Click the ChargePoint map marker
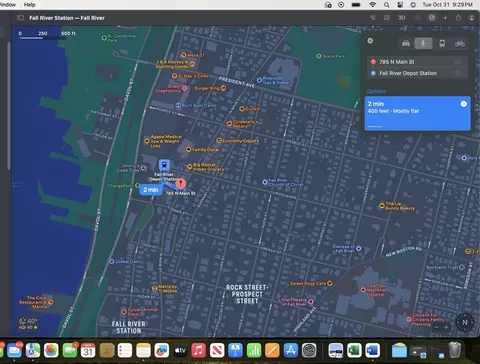Viewport: 480px width, 364px height. coord(137,186)
